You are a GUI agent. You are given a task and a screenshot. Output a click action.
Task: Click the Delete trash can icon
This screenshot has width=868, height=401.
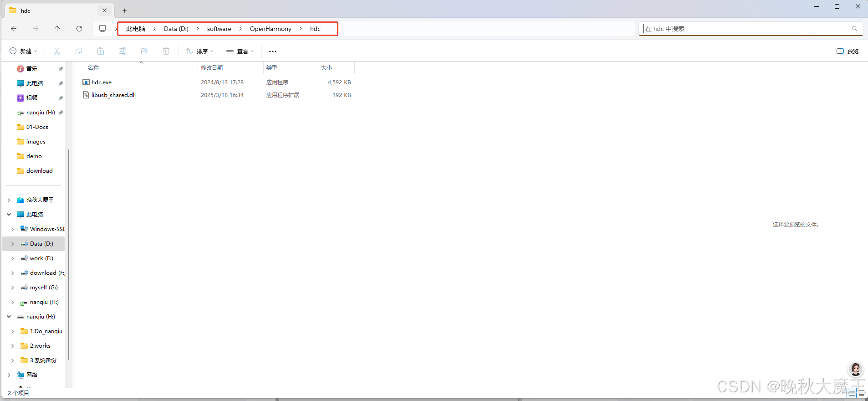coord(166,51)
